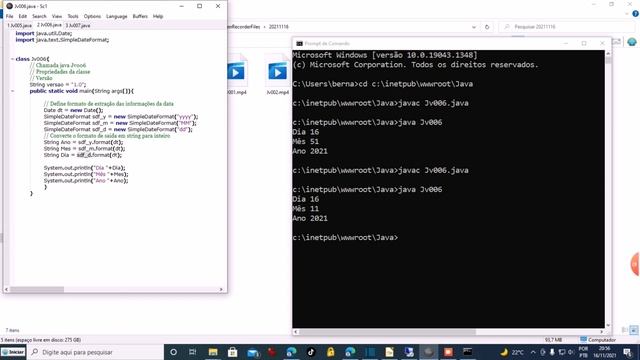Open the Tools menu in SciTE
Image resolution: width=640 pixels, height=360 pixels.
(x=73, y=16)
